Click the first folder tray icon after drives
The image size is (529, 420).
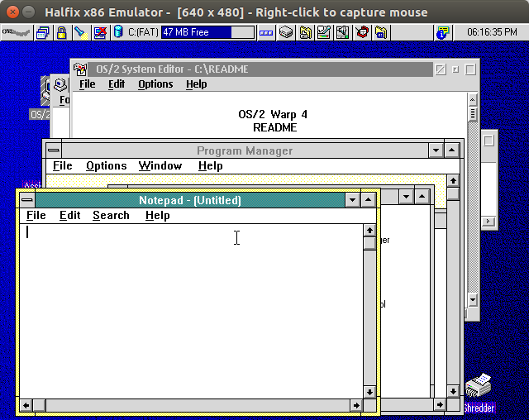[x=305, y=32]
